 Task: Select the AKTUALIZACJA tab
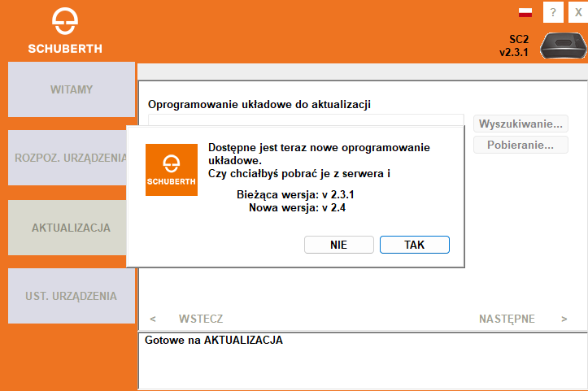[x=68, y=228]
